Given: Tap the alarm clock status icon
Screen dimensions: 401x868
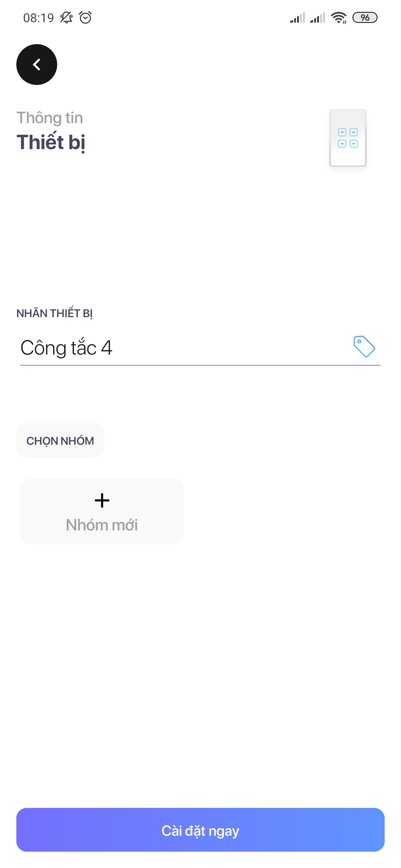Looking at the screenshot, I should click(x=85, y=17).
